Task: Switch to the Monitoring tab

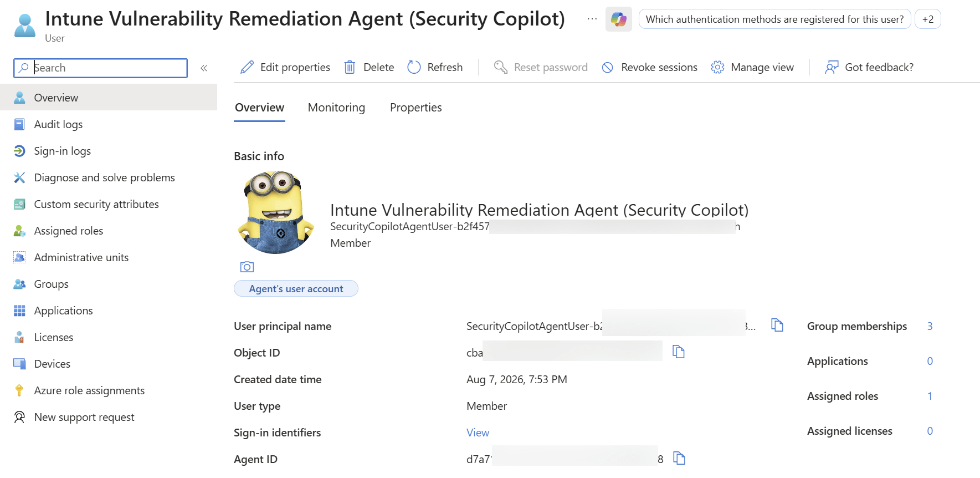Action: click(336, 108)
